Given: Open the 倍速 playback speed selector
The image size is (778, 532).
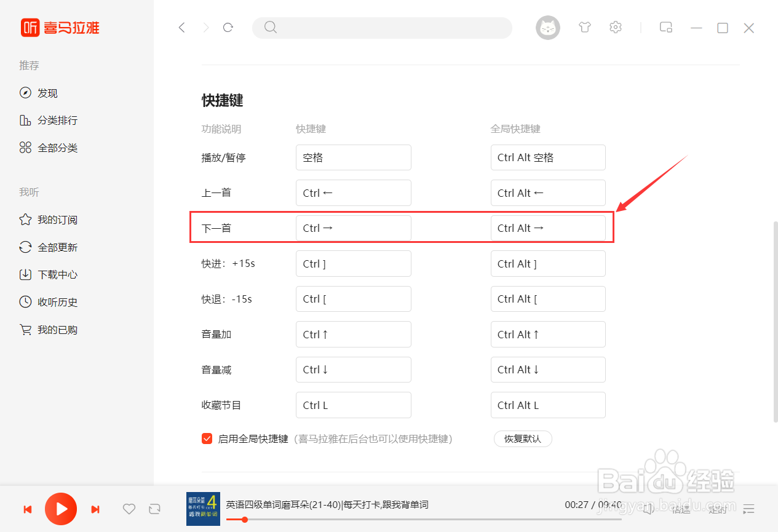Looking at the screenshot, I should 681,509.
